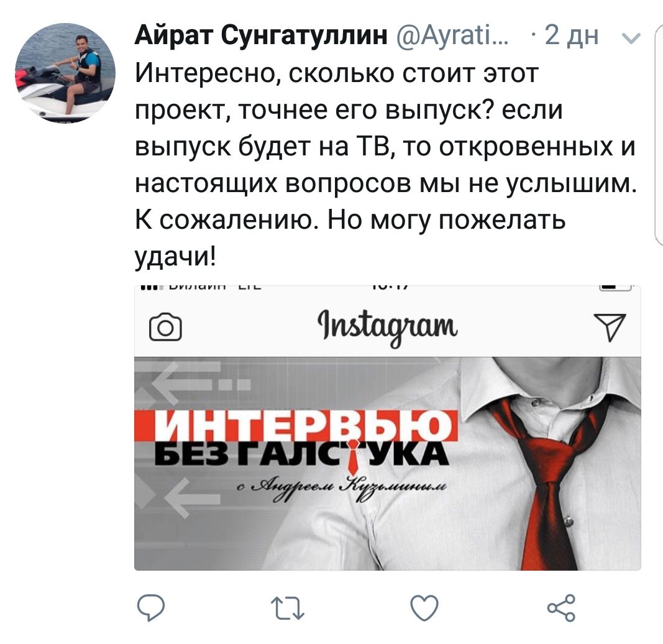Viewport: 663px width, 644px height.
Task: Click the 2 дн timestamp
Action: [572, 35]
